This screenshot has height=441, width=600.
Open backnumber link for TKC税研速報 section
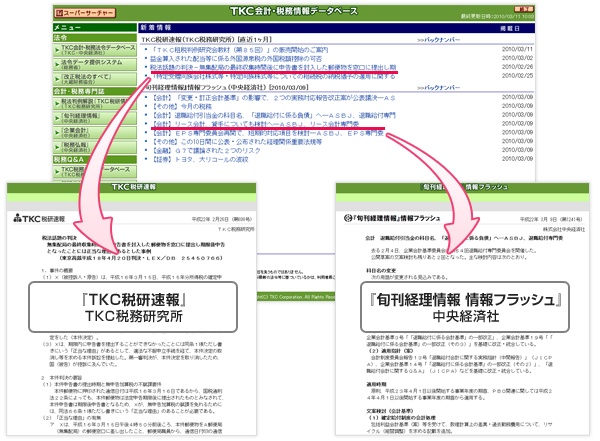point(438,40)
